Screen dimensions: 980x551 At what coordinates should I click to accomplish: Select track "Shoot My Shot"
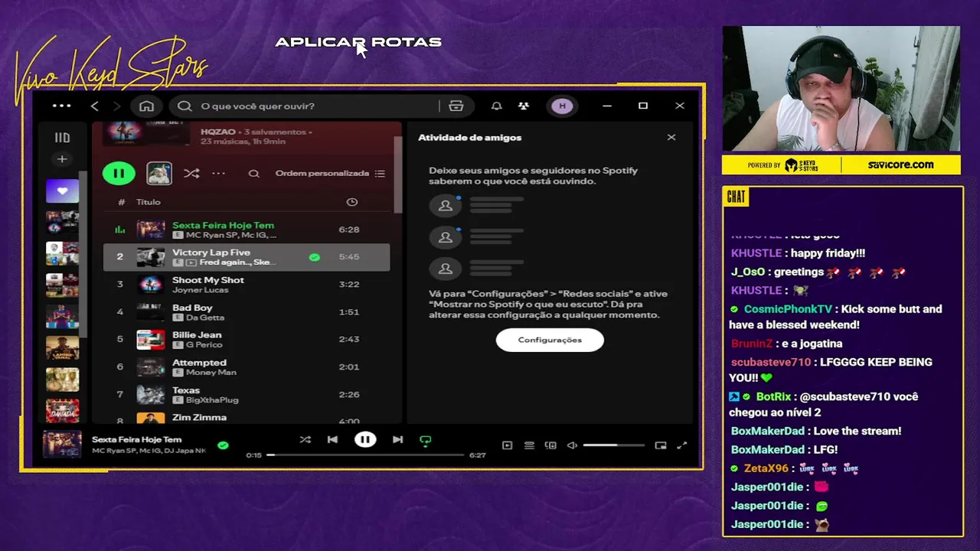247,285
